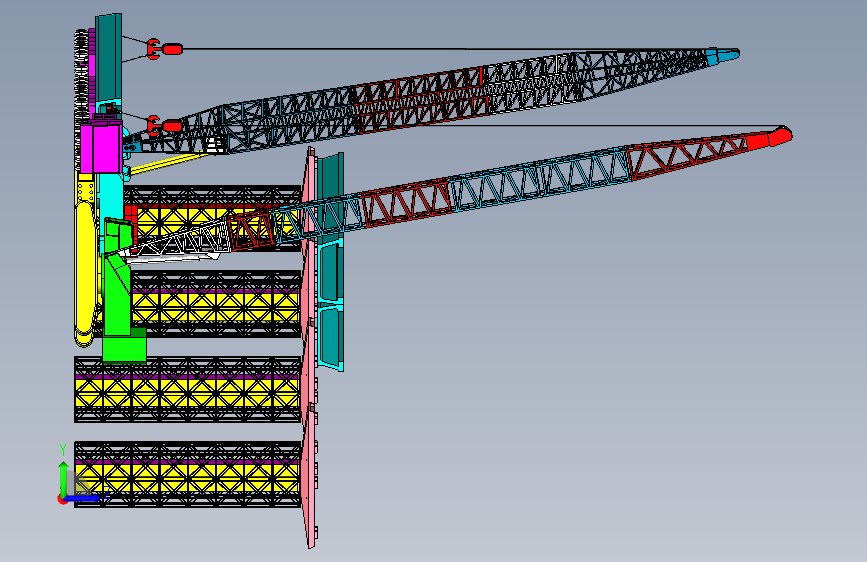
Task: Click the red origin ball of the triad
Action: point(62,499)
